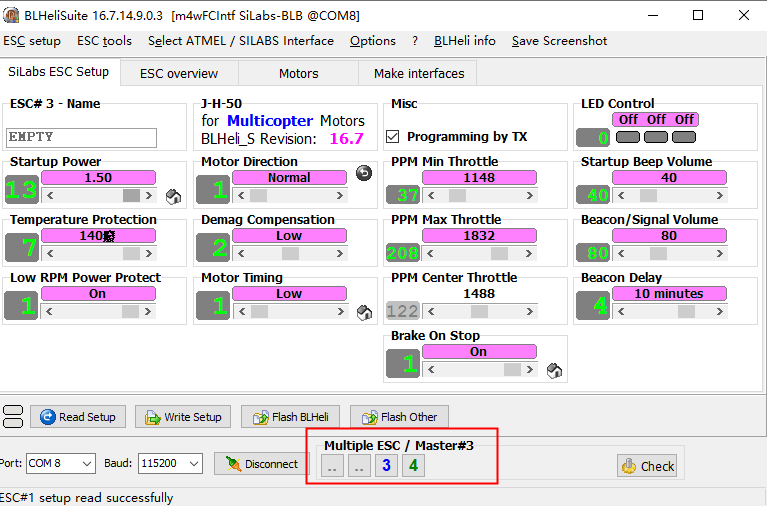767x506 pixels.
Task: Open the ESC tools menu
Action: pyautogui.click(x=104, y=41)
